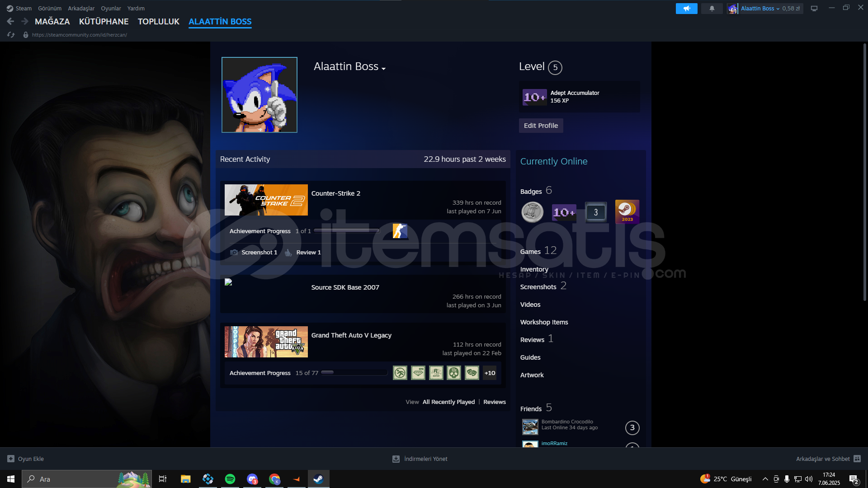Viewport: 868px width, 488px height.
Task: Open the KÜTÜPHANE tab
Action: (104, 21)
